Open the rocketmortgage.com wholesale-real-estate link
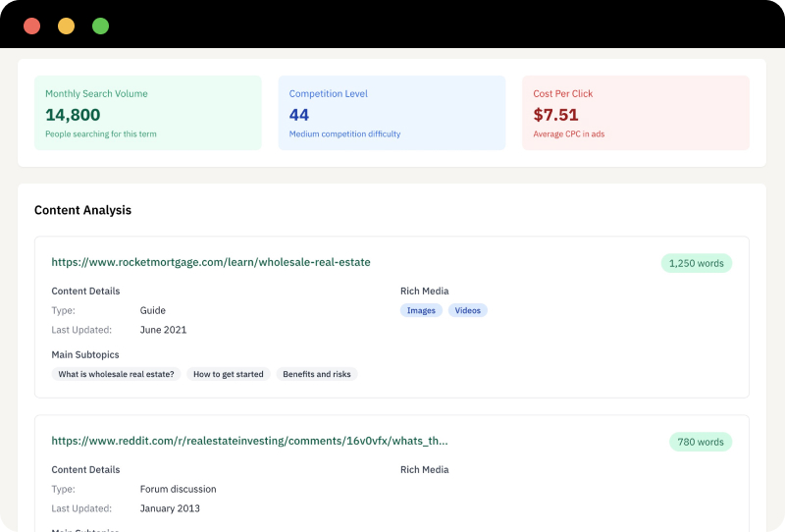The image size is (785, 532). point(211,262)
